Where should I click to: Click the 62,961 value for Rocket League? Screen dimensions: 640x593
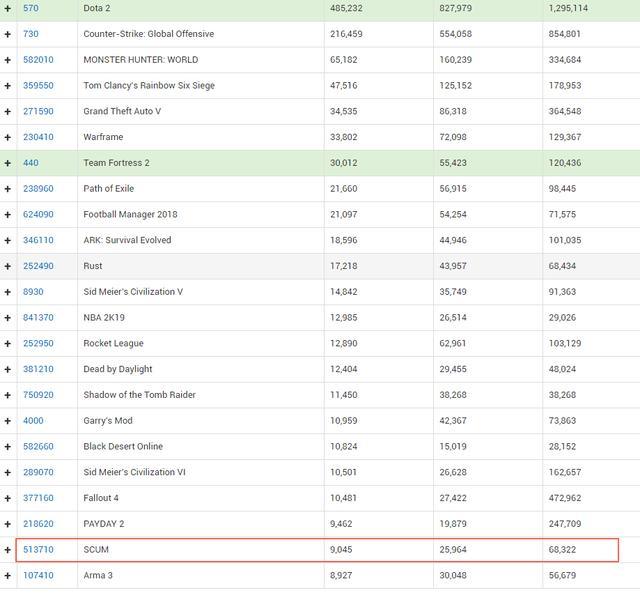(453, 343)
